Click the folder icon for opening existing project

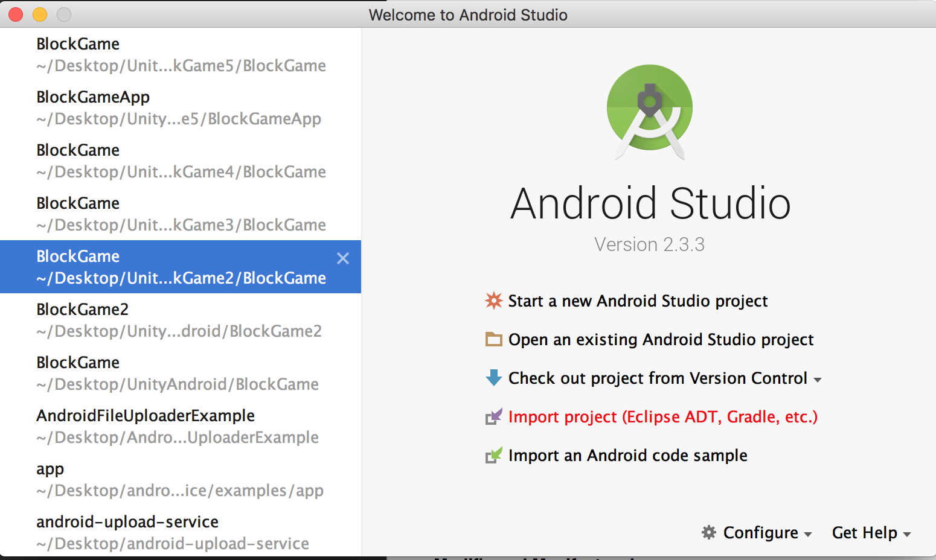494,339
